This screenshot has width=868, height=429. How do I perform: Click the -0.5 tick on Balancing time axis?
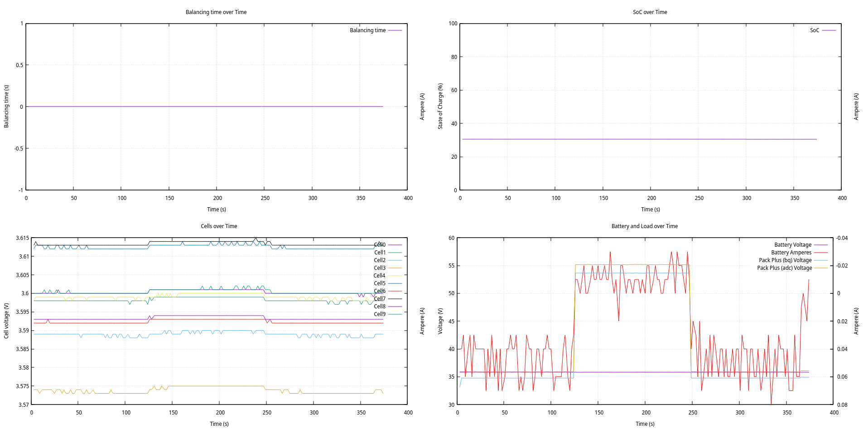pos(19,149)
